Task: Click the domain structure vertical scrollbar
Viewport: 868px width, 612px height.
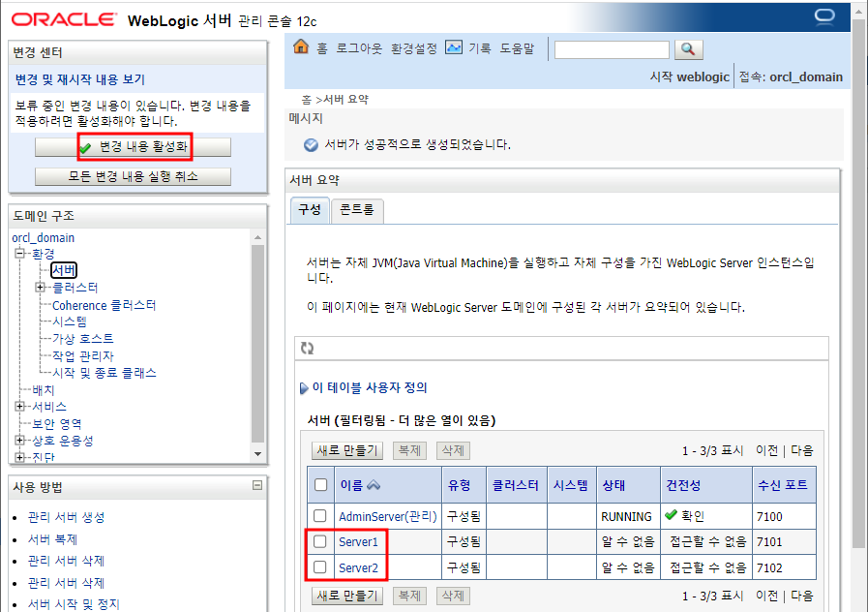Action: pos(258,344)
